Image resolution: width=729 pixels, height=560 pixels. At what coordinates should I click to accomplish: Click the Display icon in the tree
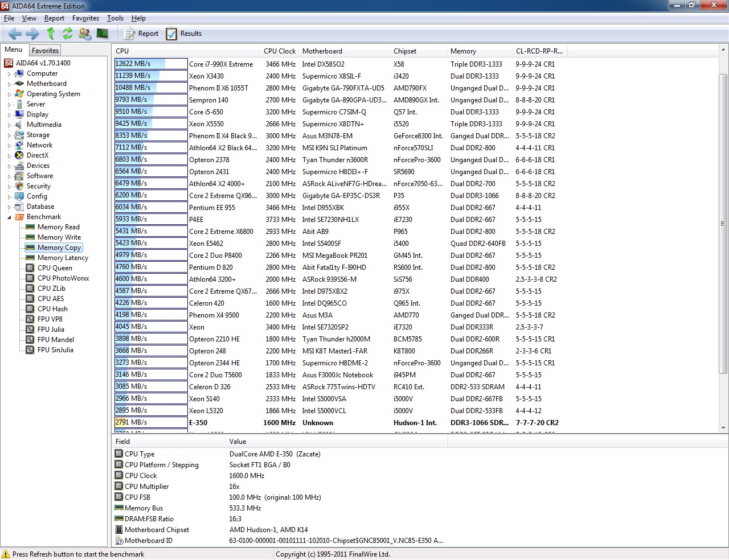point(19,114)
